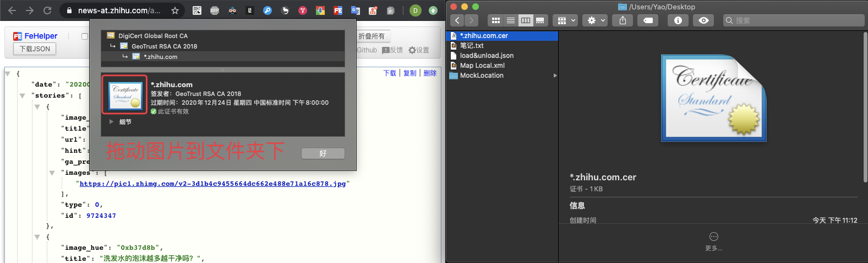
Task: Open the Finder share button
Action: (623, 20)
